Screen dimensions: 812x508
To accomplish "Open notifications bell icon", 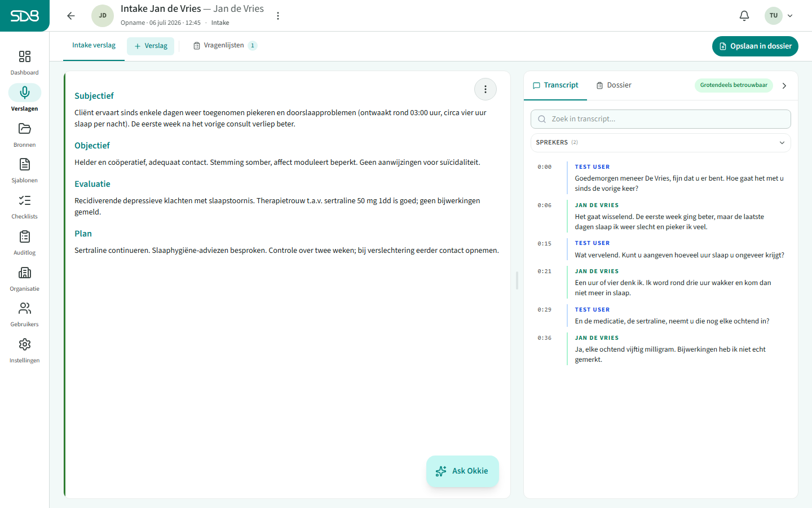I will pyautogui.click(x=744, y=16).
